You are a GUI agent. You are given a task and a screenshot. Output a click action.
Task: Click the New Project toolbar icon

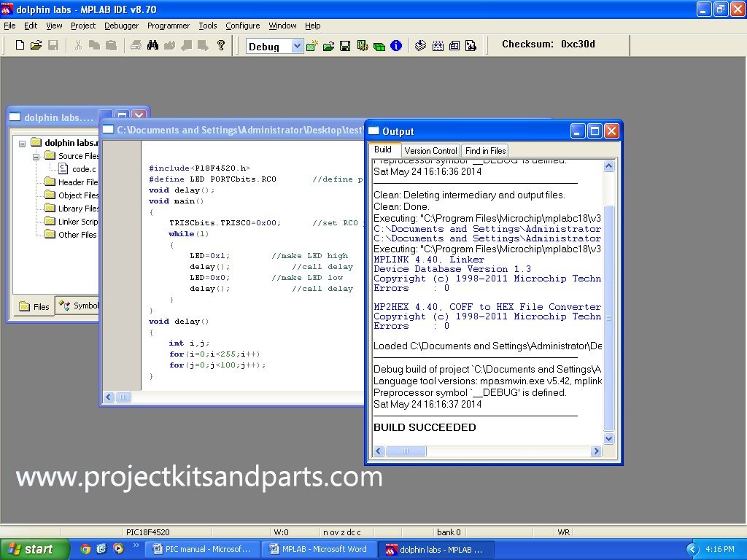tap(311, 46)
